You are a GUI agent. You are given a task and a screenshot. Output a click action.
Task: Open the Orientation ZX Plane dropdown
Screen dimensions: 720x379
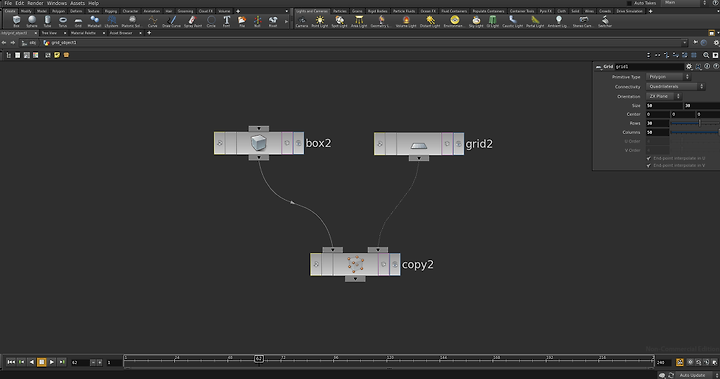point(664,96)
